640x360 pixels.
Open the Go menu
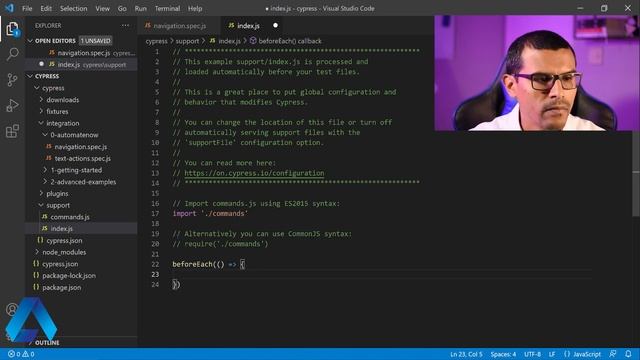[x=122, y=8]
